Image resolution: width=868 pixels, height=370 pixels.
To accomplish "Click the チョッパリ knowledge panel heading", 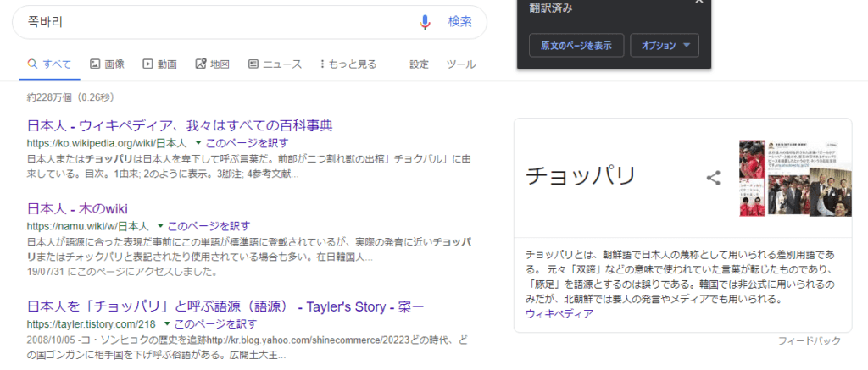I will 580,177.
